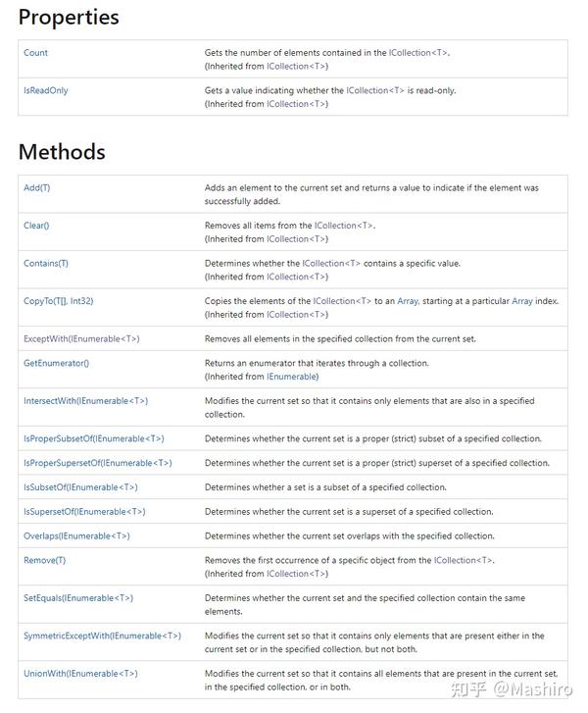Follow the IEnumerable link in GetEnumerator row
This screenshot has height=713, width=588.
point(292,377)
